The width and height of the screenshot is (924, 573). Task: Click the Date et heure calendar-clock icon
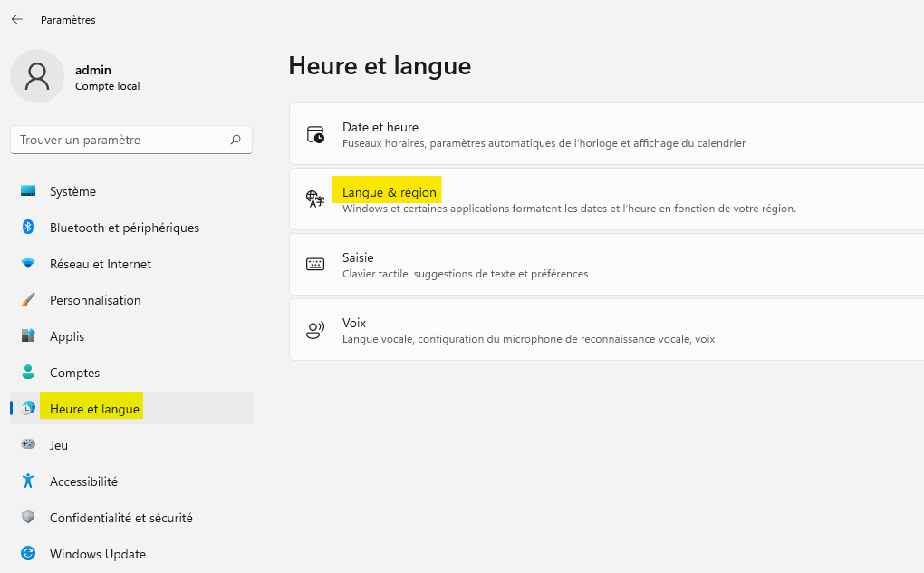coord(315,134)
